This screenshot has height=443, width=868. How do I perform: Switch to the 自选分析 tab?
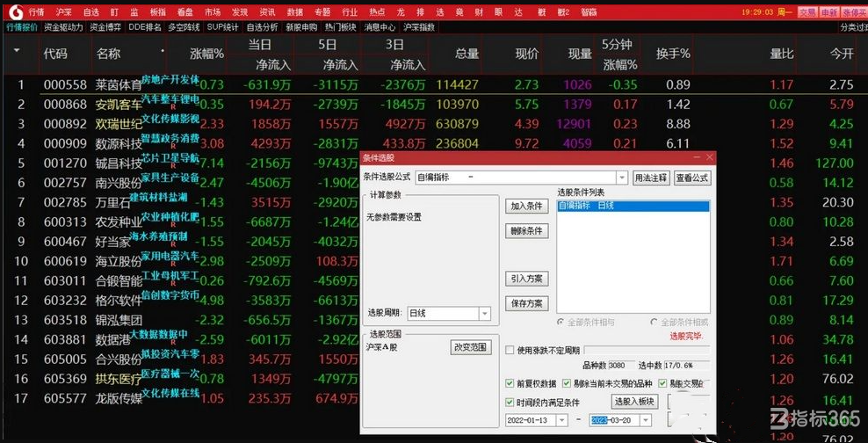(263, 26)
